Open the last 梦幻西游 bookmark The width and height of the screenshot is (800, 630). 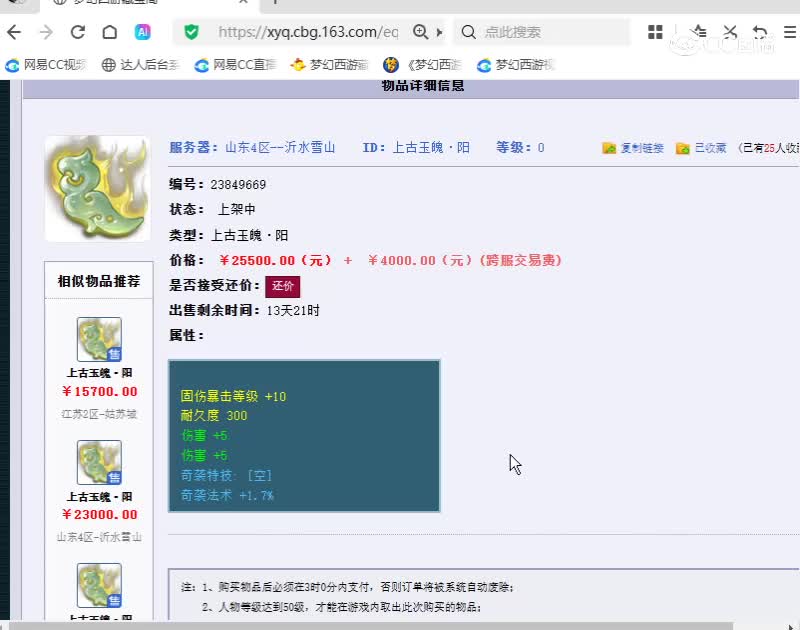pyautogui.click(x=515, y=65)
